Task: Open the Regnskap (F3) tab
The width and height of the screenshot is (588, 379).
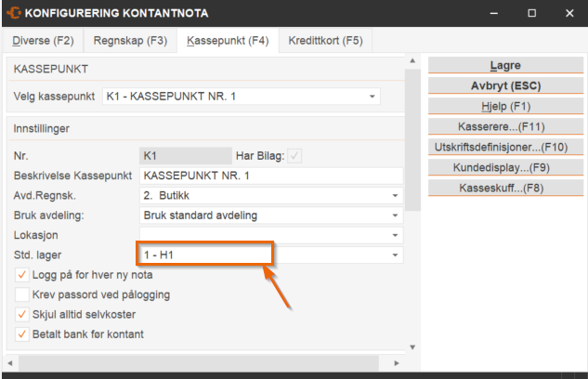Action: click(131, 41)
